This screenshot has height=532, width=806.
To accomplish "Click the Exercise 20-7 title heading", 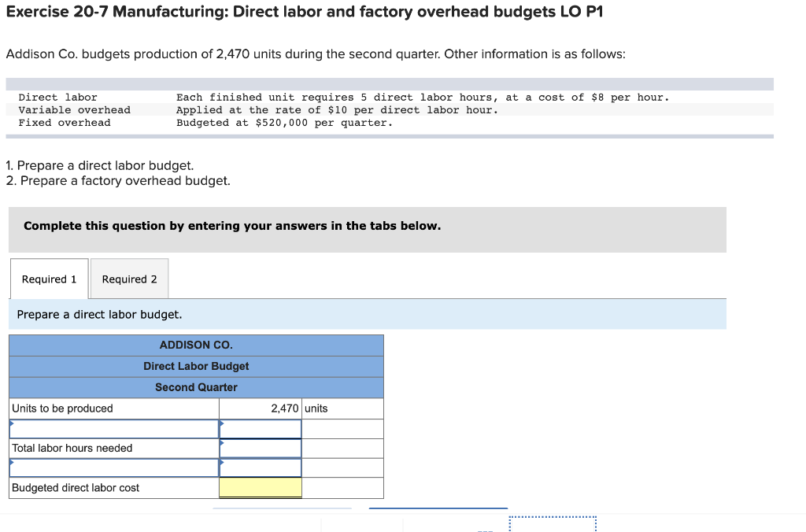I will [305, 11].
